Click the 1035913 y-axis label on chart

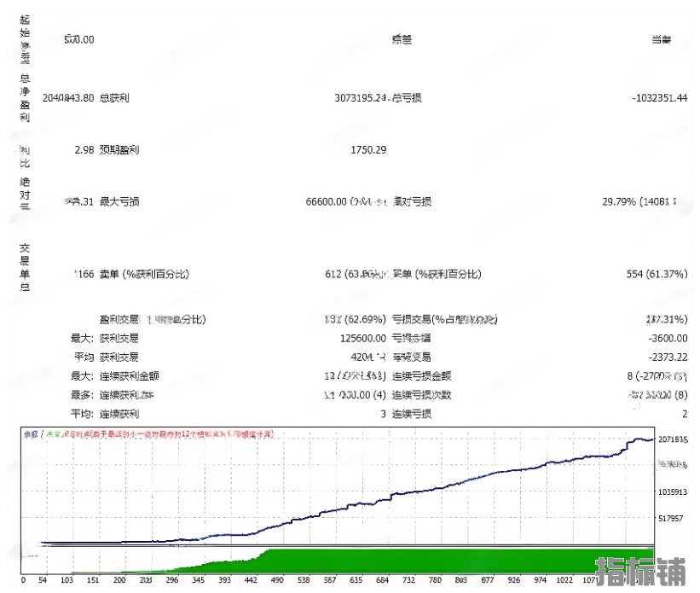673,493
